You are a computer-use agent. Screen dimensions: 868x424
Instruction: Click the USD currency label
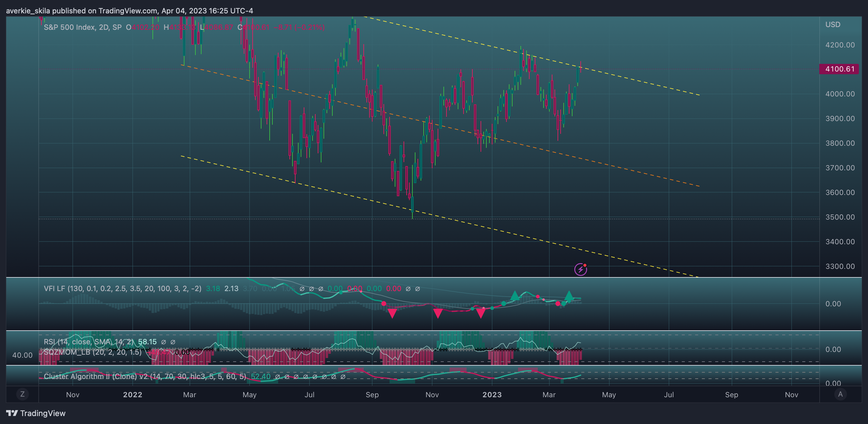click(833, 25)
